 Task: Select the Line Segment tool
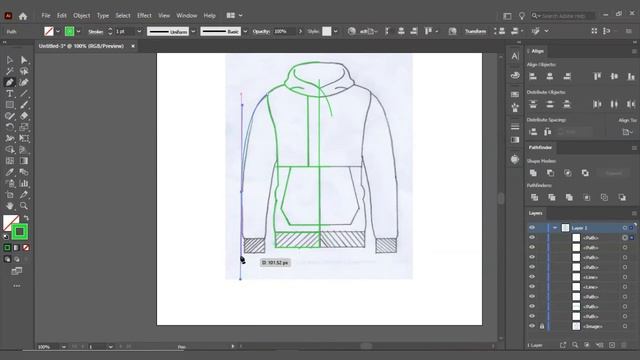(24, 93)
